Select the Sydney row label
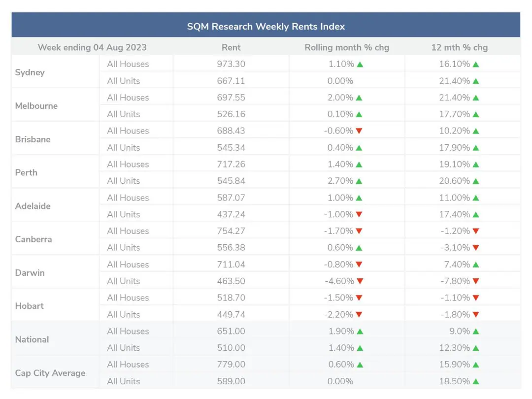This screenshot has height=399, width=532. click(30, 72)
